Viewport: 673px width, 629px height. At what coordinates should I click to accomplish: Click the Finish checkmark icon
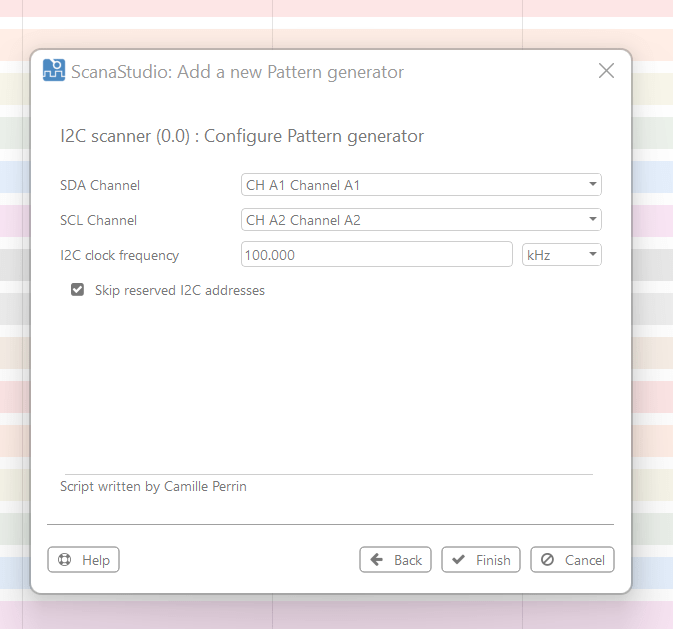459,560
